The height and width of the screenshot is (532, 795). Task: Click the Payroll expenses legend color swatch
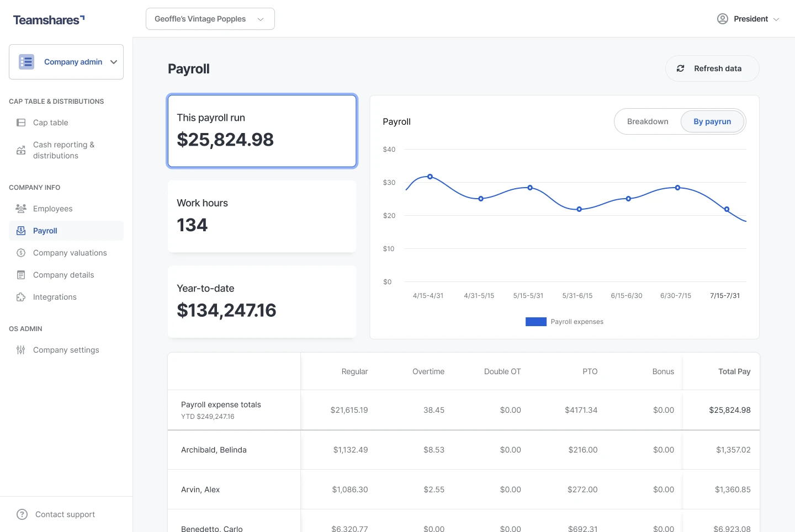click(536, 321)
